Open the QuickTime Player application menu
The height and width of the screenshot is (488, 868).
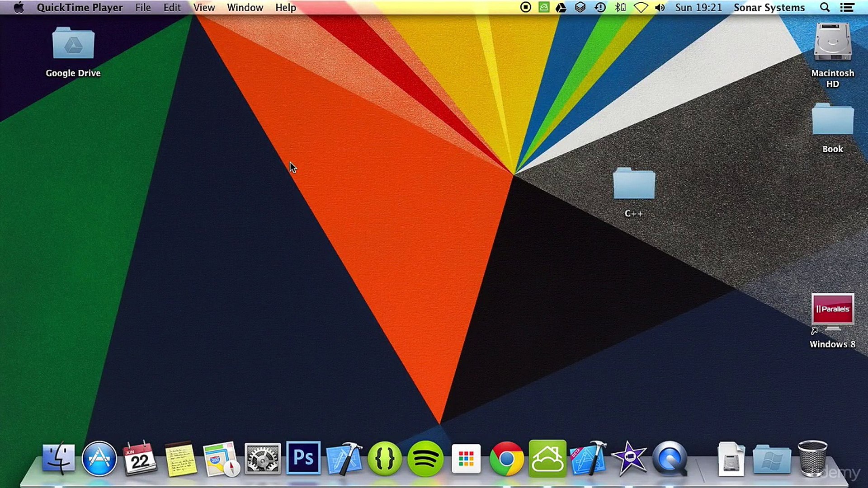80,8
